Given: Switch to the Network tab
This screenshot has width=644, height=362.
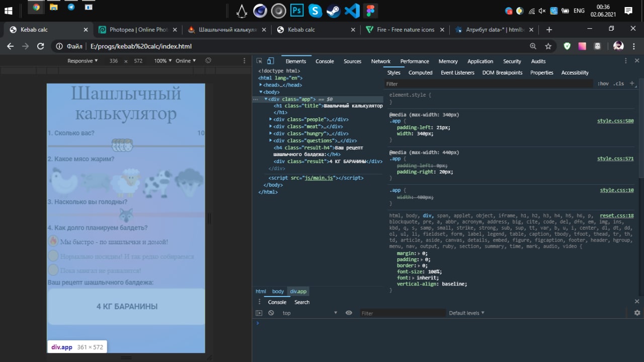Looking at the screenshot, I should [x=381, y=61].
